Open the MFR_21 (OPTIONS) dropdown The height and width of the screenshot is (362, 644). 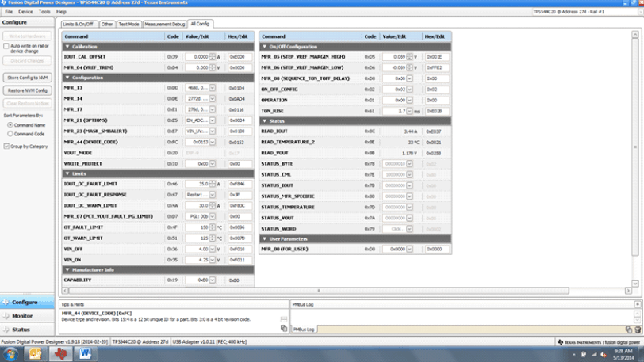(213, 120)
